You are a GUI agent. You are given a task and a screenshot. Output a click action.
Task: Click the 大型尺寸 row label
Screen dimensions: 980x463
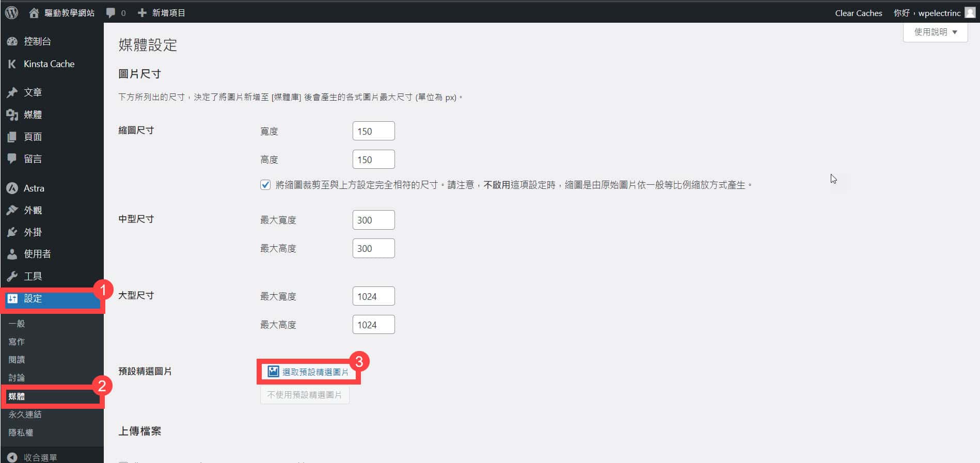pyautogui.click(x=136, y=296)
